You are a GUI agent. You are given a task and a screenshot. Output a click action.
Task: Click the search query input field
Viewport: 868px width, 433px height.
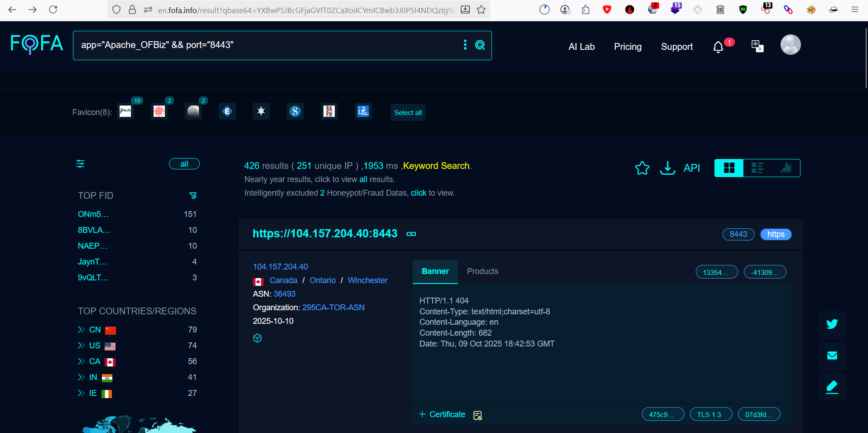pyautogui.click(x=267, y=45)
